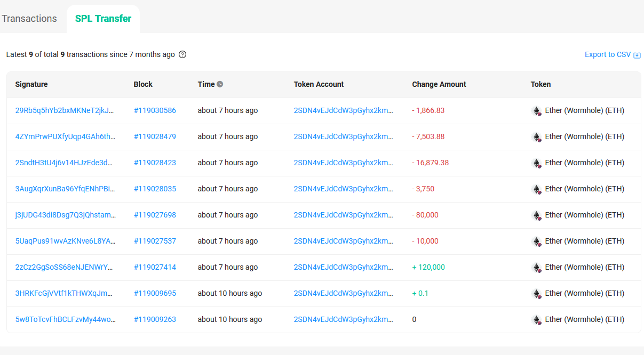The width and height of the screenshot is (644, 355).
Task: Open signature 4ZYmPrwPUXfyUqp4GAh6th...
Action: coord(65,136)
